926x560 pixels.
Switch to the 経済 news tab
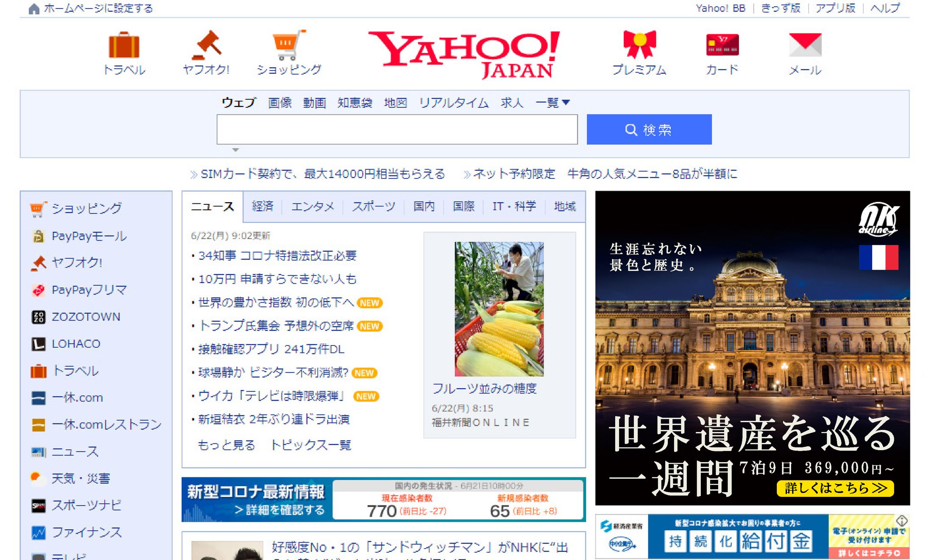262,206
